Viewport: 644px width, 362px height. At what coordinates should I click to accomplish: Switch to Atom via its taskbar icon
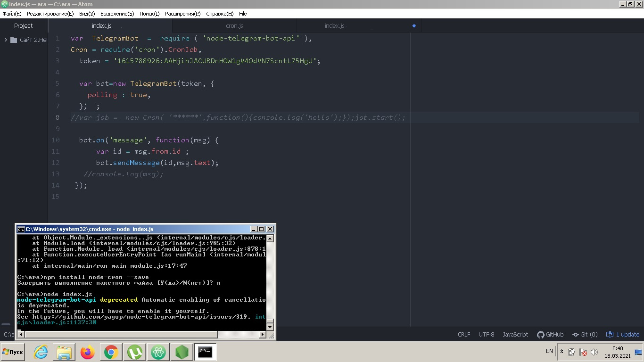(x=158, y=352)
